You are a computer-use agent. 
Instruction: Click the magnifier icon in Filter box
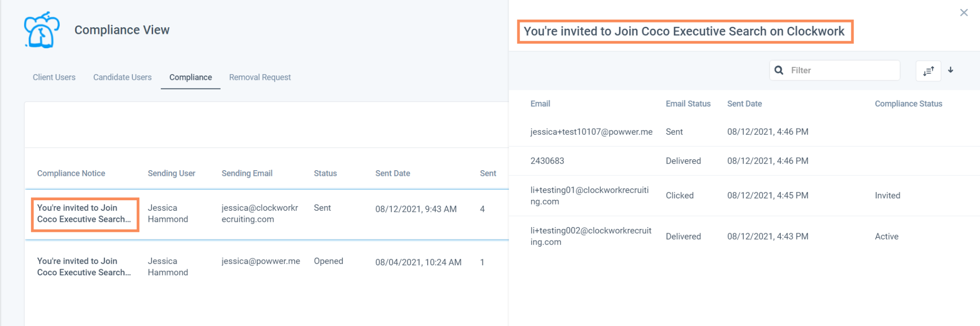(x=779, y=70)
